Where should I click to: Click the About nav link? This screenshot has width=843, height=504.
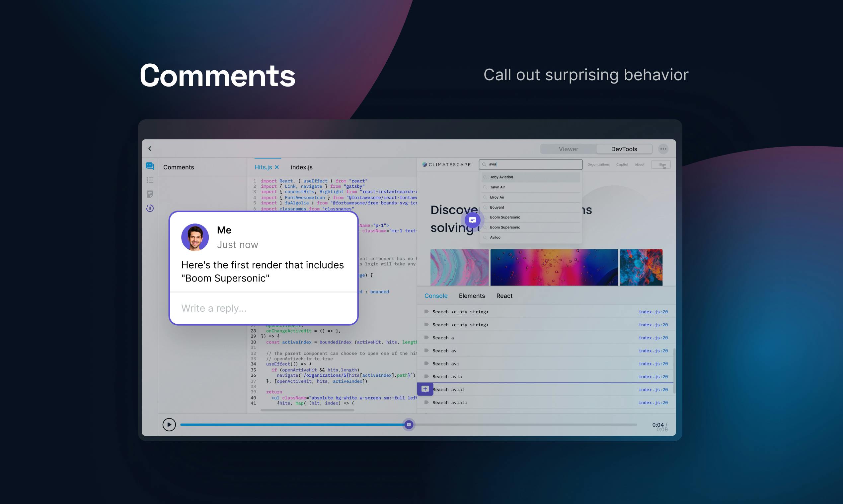(640, 164)
